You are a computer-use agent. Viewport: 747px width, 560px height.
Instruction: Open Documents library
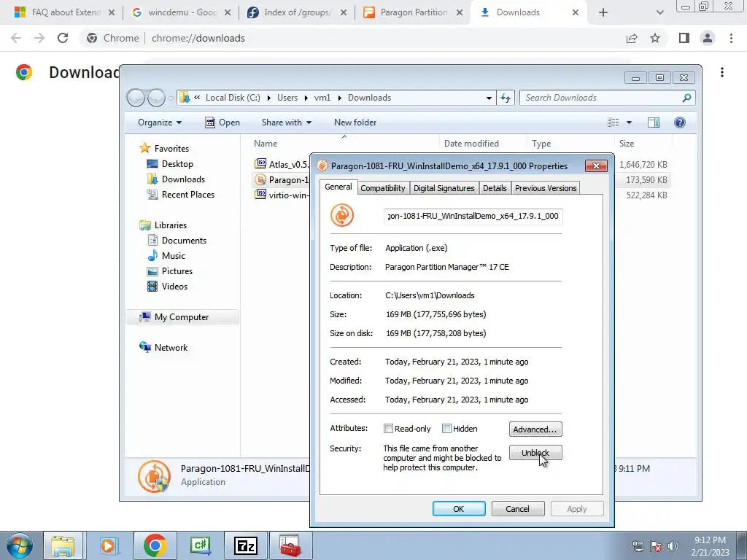[184, 241]
